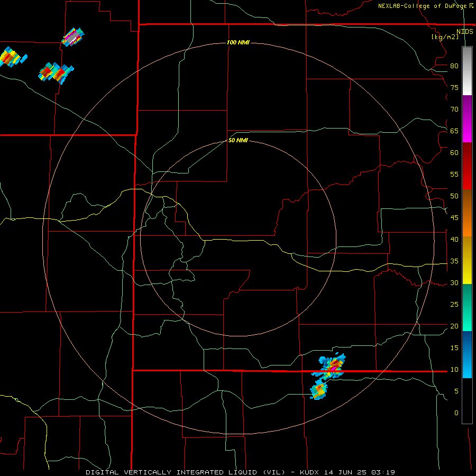Click the white-cored storm cell at upper left
476x476 pixels.
tap(73, 37)
